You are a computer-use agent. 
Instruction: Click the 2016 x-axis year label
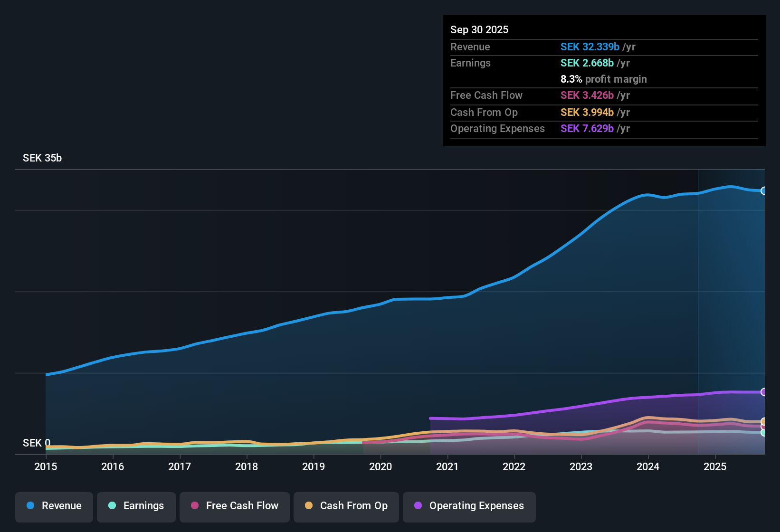[113, 466]
